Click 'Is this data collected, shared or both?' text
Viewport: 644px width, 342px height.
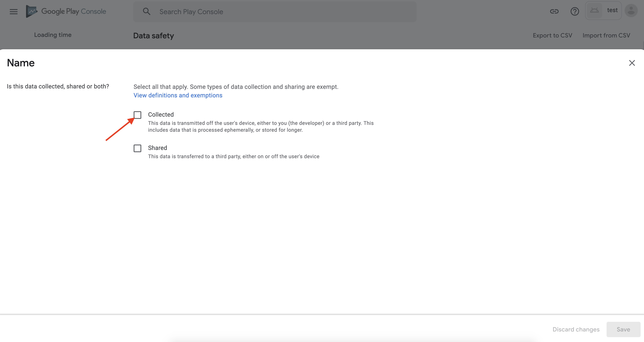pos(58,86)
